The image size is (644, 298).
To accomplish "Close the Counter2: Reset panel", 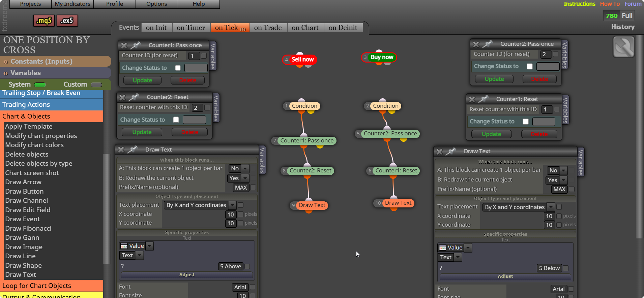I will pos(122,97).
